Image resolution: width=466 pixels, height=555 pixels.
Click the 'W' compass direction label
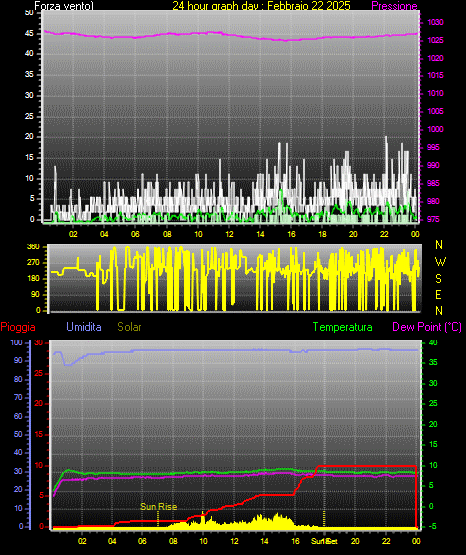pyautogui.click(x=440, y=262)
